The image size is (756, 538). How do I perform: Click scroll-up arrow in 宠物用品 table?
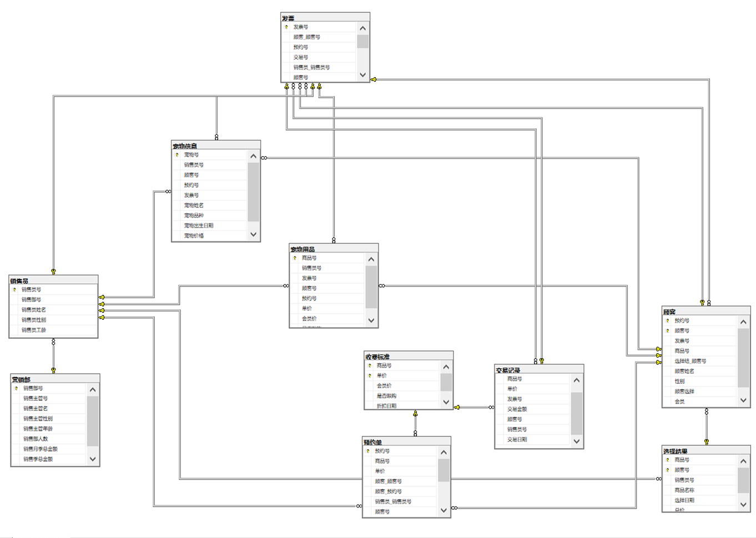tap(371, 259)
